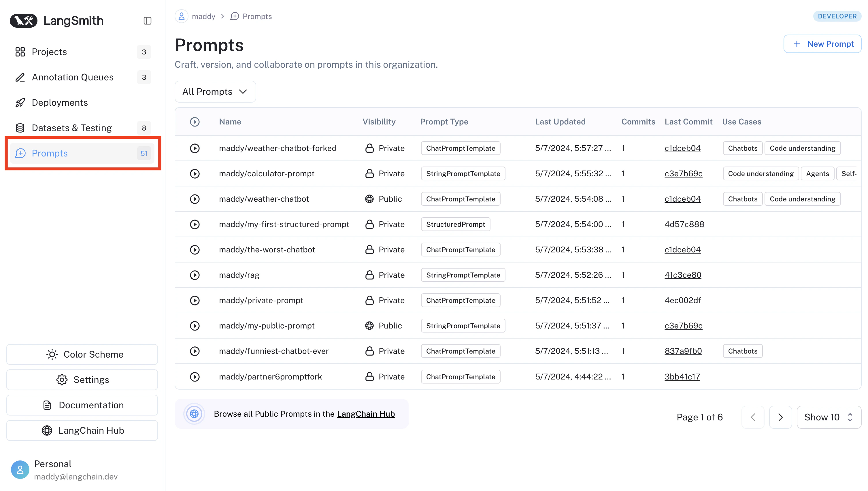Viewport: 868px width, 491px height.
Task: Click the Personal account avatar icon
Action: (x=20, y=470)
